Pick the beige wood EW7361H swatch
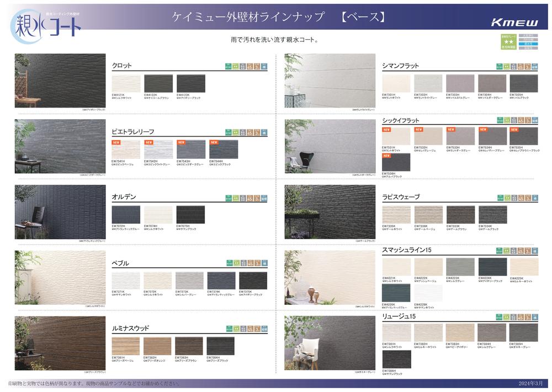The height and width of the screenshot is (392, 552). tap(126, 346)
